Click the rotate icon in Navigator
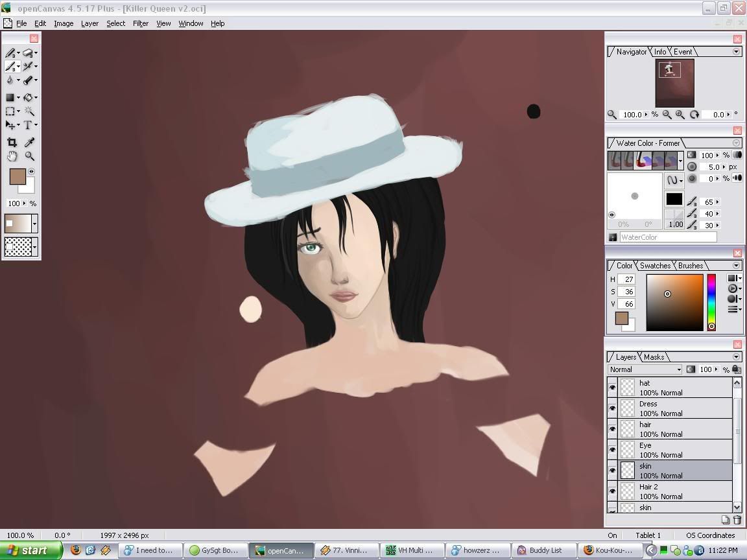747x560 pixels. [694, 115]
